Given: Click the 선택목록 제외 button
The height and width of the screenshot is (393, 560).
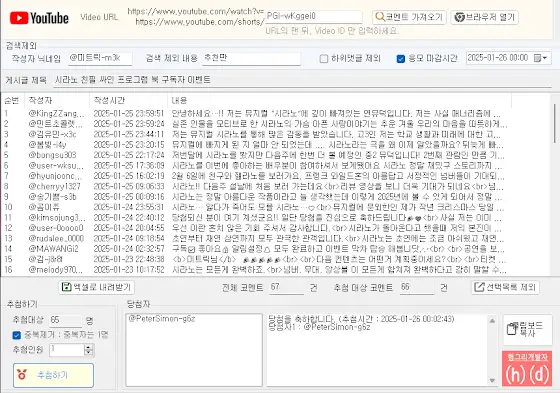Looking at the screenshot, I should pyautogui.click(x=505, y=287).
